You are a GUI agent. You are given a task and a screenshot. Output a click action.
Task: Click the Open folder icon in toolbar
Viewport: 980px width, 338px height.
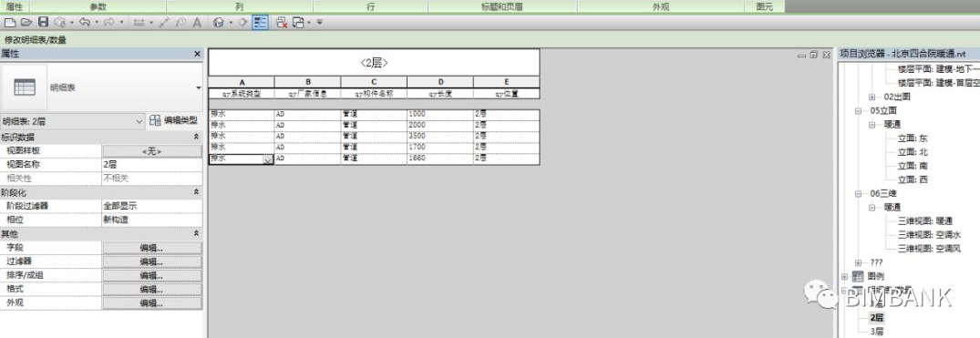tap(26, 23)
